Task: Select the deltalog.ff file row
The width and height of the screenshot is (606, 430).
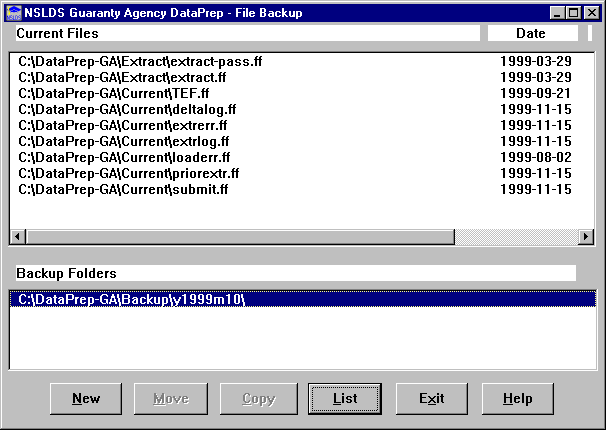Action: tap(128, 109)
